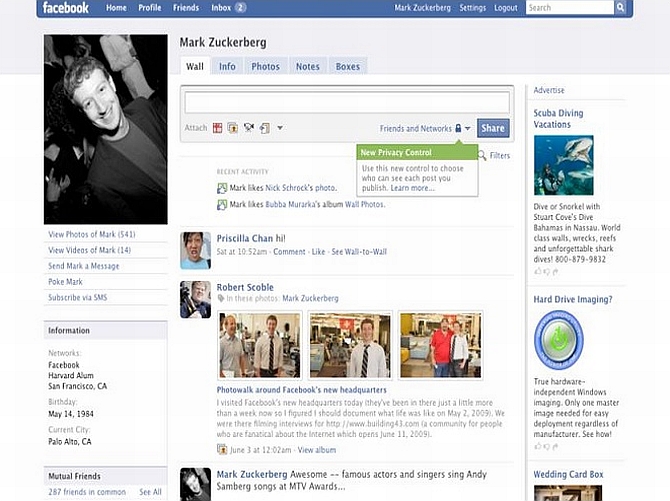Click the wall post text box
This screenshot has height=501, width=670.
coord(347,103)
